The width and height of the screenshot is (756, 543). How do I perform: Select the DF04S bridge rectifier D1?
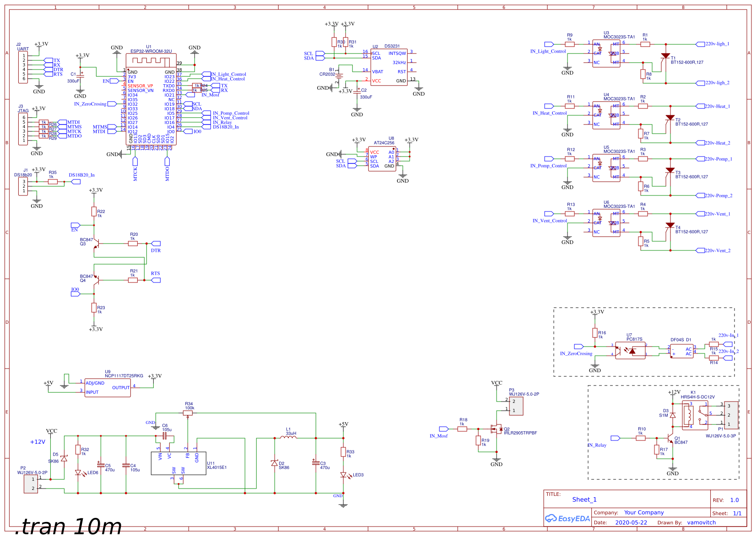point(681,351)
